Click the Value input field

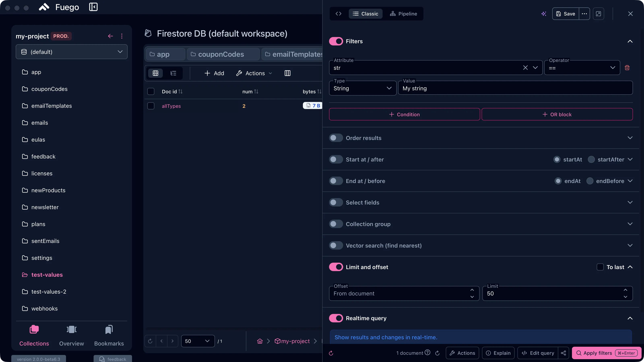coord(515,88)
